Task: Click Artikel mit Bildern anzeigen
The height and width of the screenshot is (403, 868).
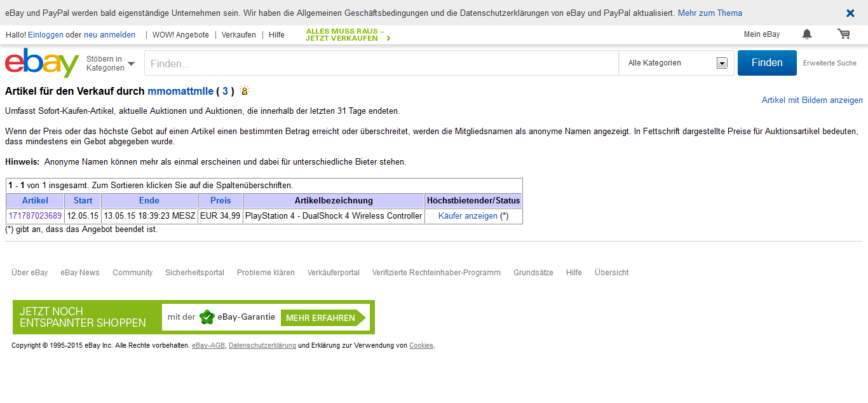Action: tap(812, 100)
